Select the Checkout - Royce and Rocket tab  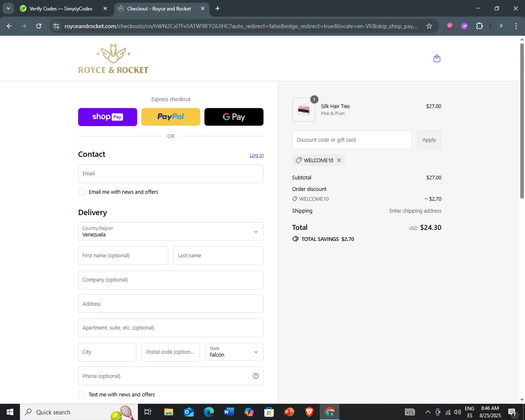(159, 8)
